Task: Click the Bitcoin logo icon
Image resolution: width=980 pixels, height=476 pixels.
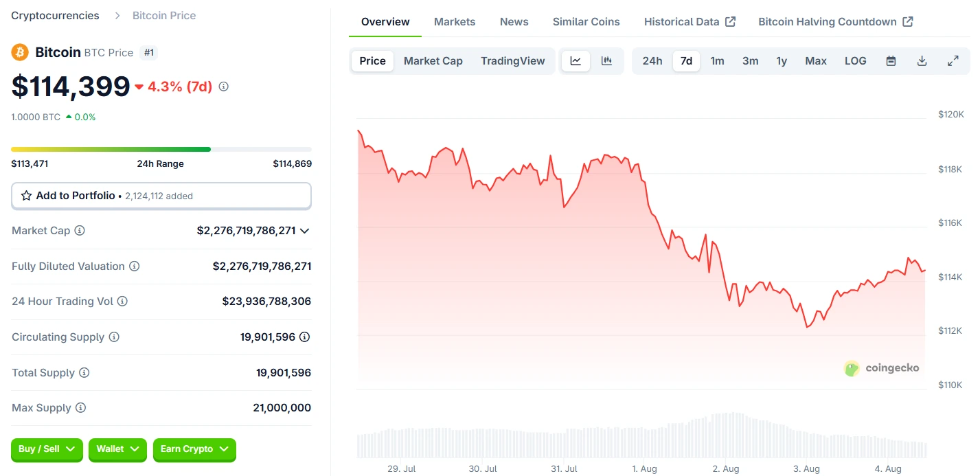Action: pos(19,52)
